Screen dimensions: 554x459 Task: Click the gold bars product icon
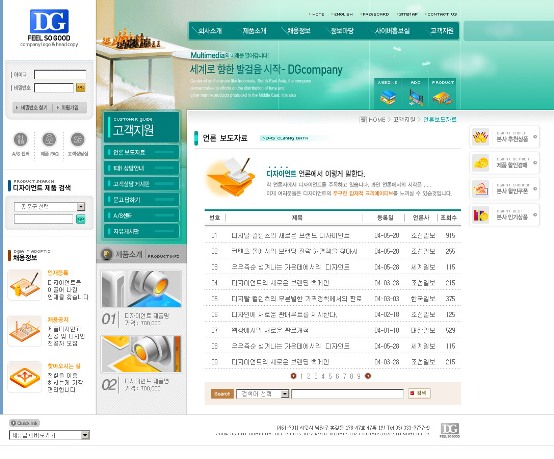[442, 97]
